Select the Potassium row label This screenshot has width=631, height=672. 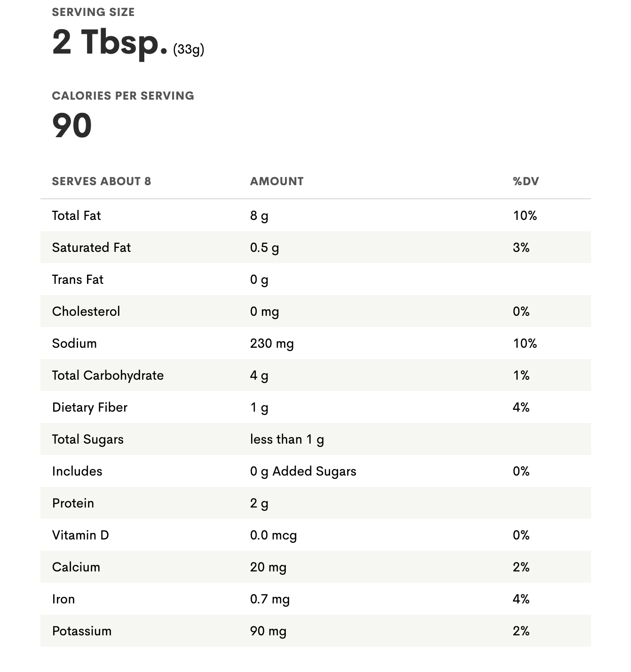point(82,631)
